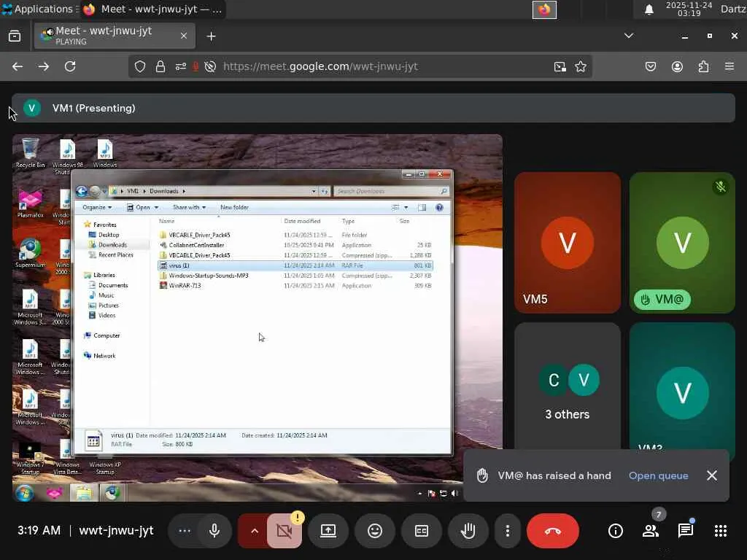Click the microphone permission indicator
The height and width of the screenshot is (560, 747).
(x=196, y=66)
